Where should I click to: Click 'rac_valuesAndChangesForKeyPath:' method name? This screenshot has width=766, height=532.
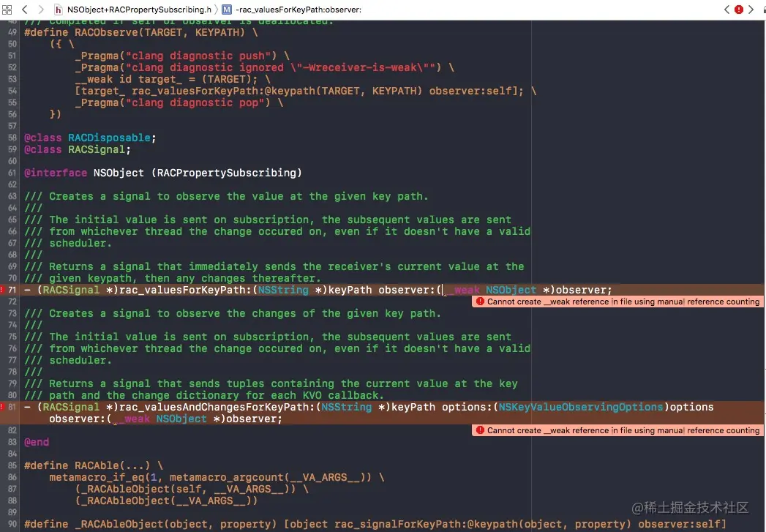(217, 408)
